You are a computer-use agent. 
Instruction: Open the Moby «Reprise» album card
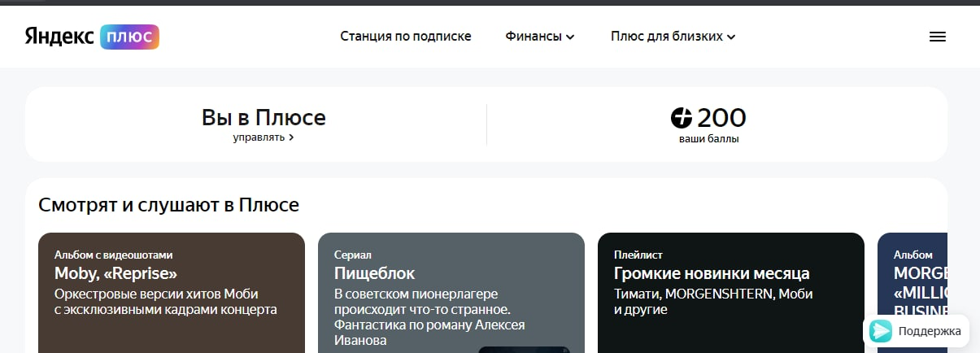tap(172, 293)
